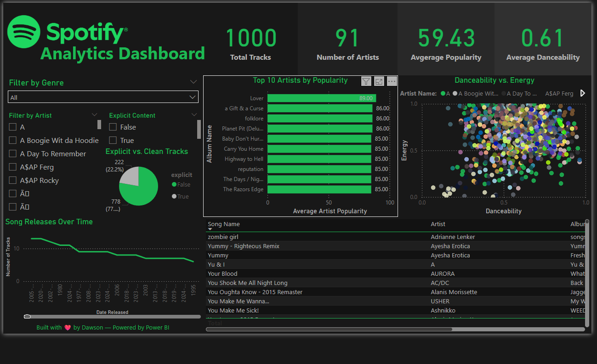Advance the Artist Name legend with the arrow
The image size is (597, 364).
click(x=583, y=93)
